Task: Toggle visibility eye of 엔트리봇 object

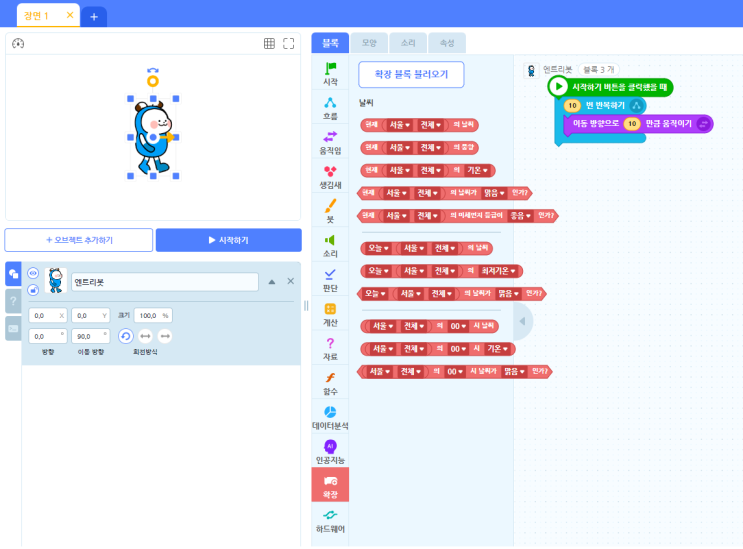Action: (33, 273)
